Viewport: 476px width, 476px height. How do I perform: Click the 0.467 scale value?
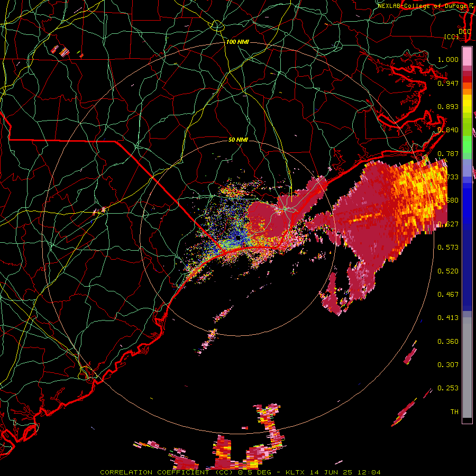pos(448,295)
